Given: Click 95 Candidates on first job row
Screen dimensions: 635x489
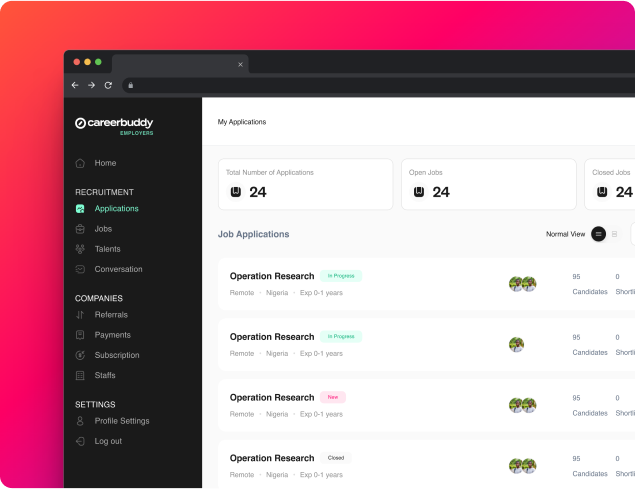Looking at the screenshot, I should pyautogui.click(x=590, y=284).
